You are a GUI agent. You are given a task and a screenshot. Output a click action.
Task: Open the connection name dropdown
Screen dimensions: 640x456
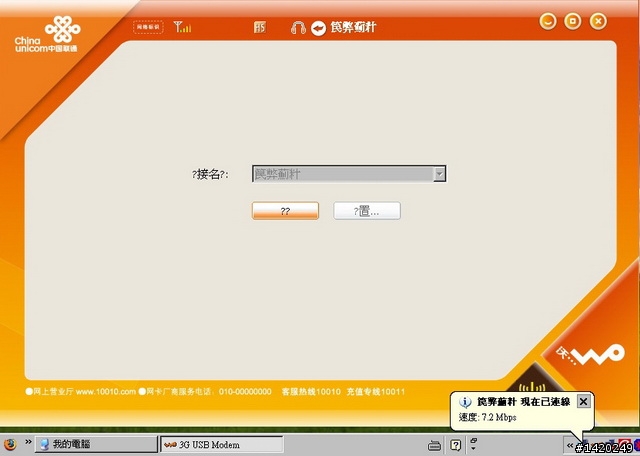[439, 174]
